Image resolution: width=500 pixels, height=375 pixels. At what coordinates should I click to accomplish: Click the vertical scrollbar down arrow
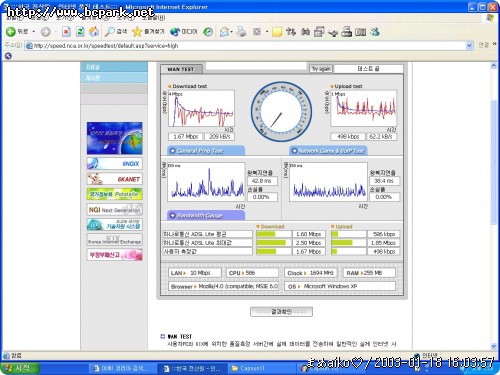[494, 347]
